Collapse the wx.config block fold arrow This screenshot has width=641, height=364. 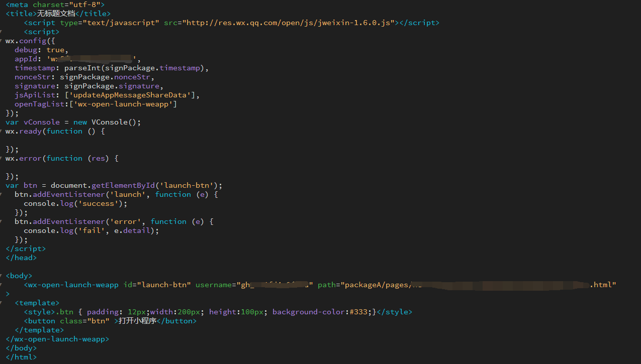(2, 41)
